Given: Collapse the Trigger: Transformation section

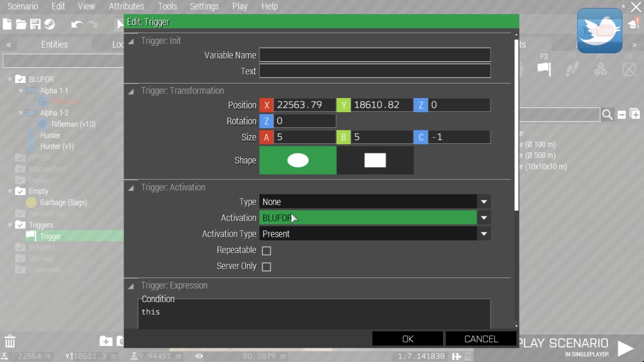Looking at the screenshot, I should tap(131, 92).
